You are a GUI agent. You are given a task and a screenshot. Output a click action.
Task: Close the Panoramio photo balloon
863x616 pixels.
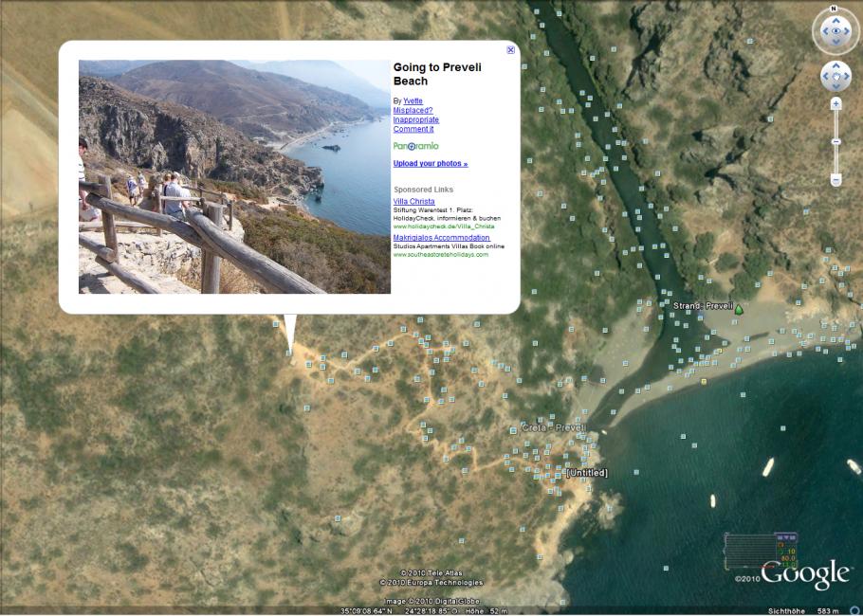(x=510, y=50)
